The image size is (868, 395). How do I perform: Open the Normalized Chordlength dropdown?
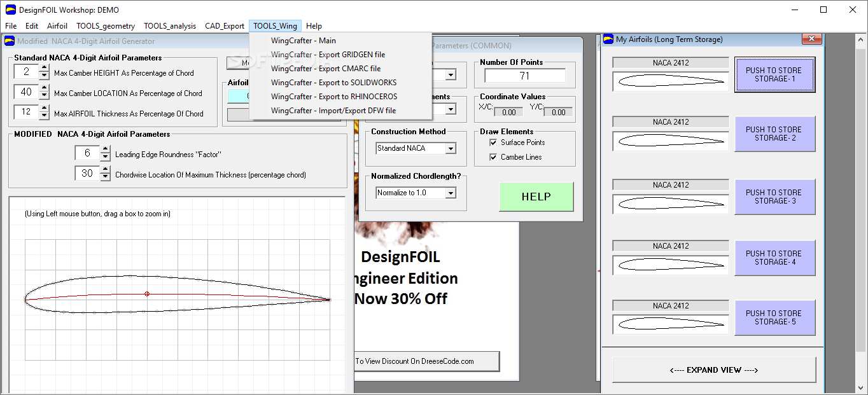[451, 193]
